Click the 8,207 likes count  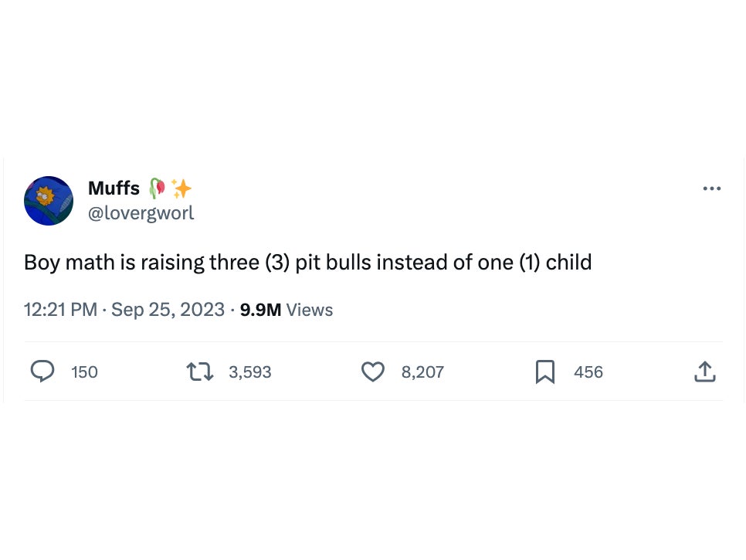422,372
